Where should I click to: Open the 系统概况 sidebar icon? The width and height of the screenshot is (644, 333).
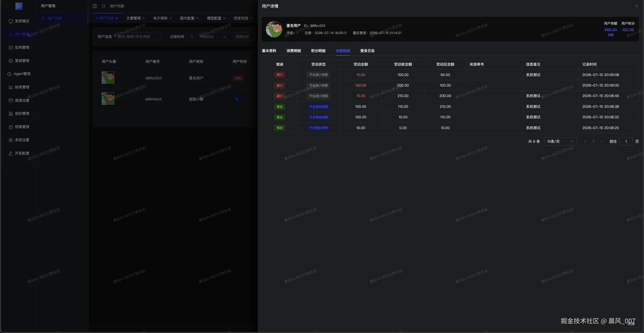click(x=11, y=21)
